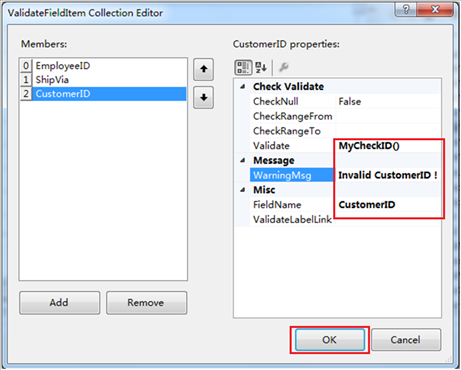
Task: Confirm with the OK button
Action: [330, 340]
